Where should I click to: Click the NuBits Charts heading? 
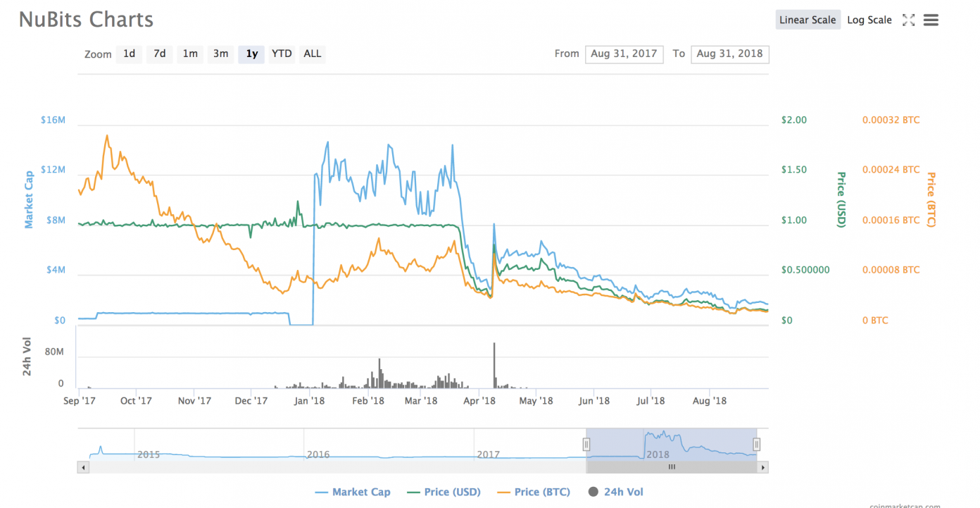[x=86, y=19]
